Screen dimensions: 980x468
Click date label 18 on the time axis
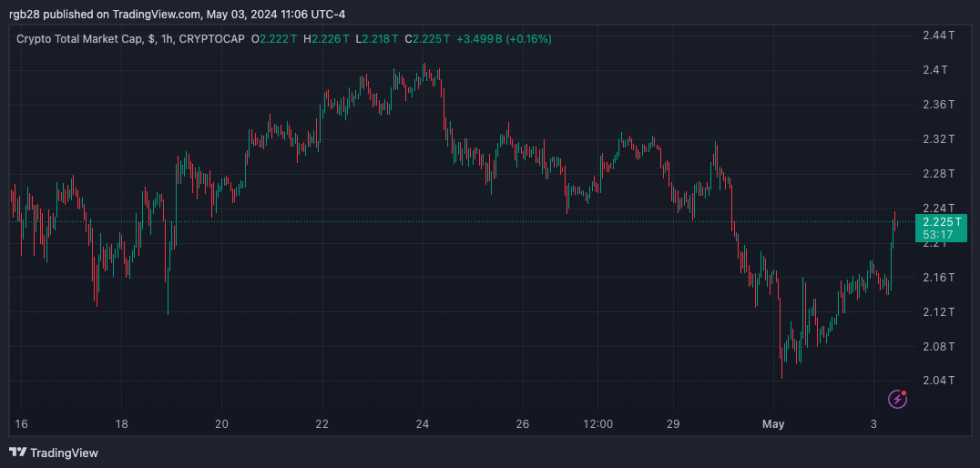[121, 424]
